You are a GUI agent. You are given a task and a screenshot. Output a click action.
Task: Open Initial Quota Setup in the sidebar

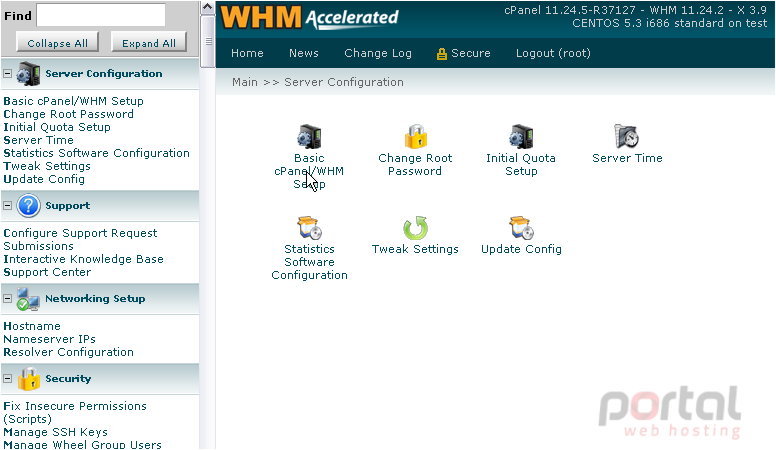coord(57,127)
